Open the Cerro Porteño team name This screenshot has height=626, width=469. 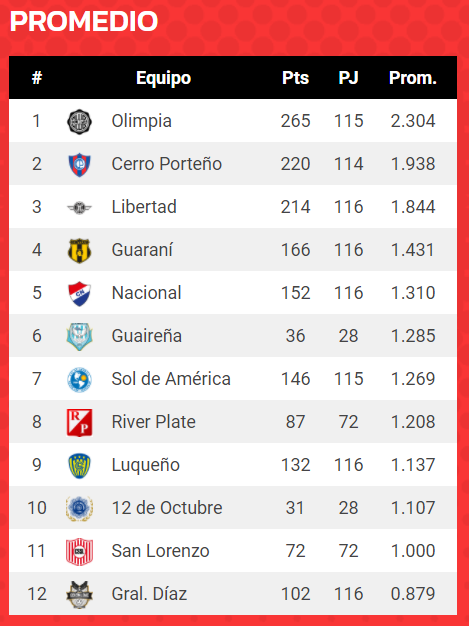pos(166,164)
